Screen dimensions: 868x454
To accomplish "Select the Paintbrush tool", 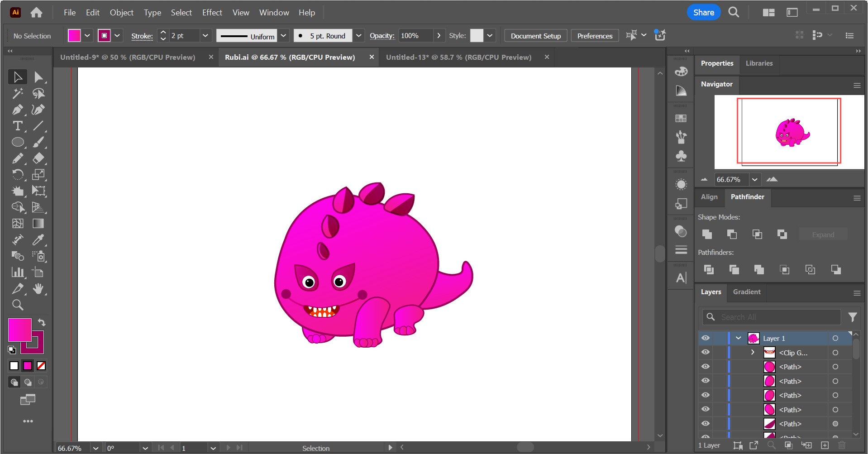I will 38,142.
